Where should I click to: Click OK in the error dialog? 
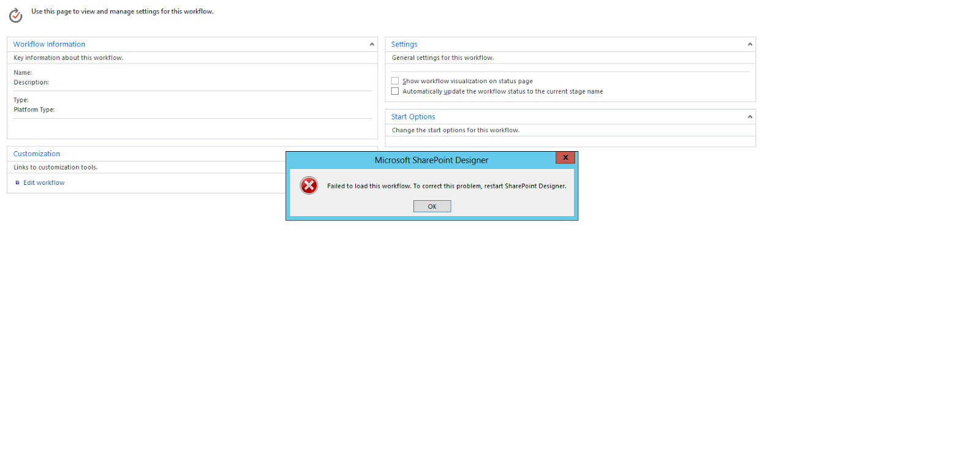(432, 206)
